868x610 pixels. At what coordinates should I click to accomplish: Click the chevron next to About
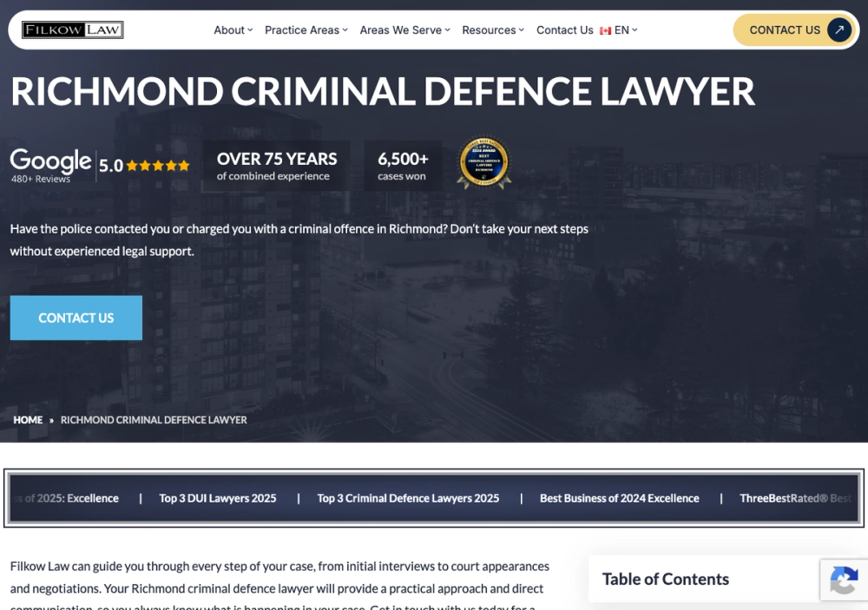click(250, 30)
